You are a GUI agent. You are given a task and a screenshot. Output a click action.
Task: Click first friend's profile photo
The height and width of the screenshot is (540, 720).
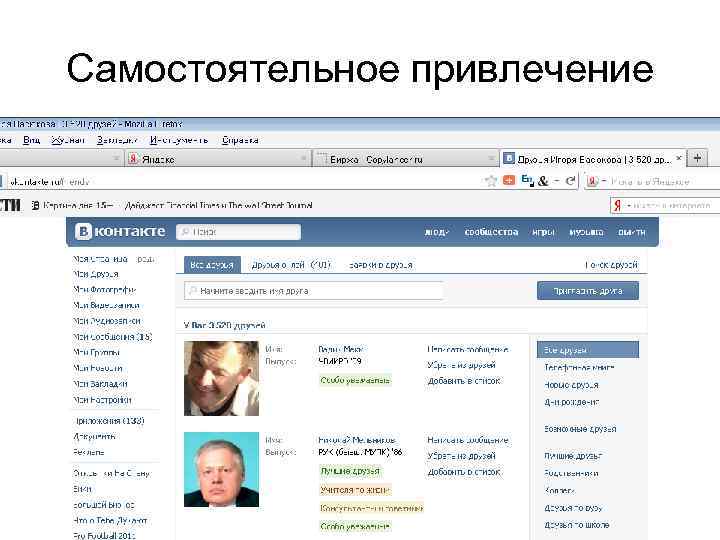[x=221, y=378]
